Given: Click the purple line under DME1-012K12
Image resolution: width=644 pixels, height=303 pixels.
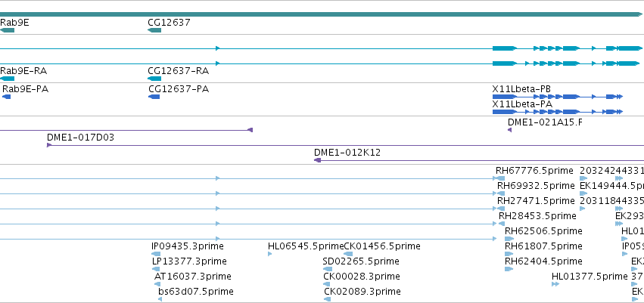Looking at the screenshot, I should coord(479,160).
